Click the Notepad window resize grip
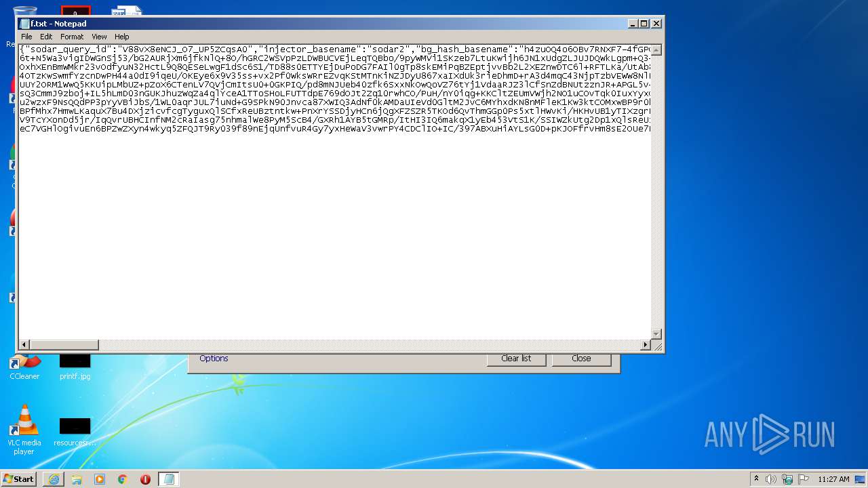The width and height of the screenshot is (868, 488). [x=656, y=346]
